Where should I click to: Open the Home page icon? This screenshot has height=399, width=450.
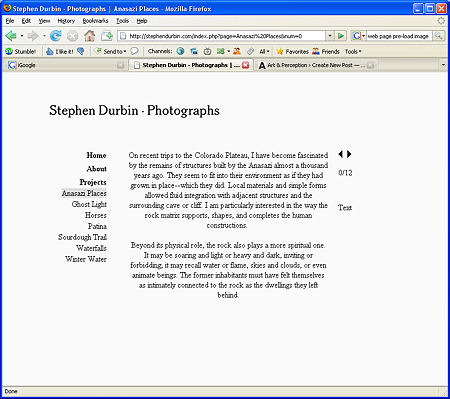[89, 36]
